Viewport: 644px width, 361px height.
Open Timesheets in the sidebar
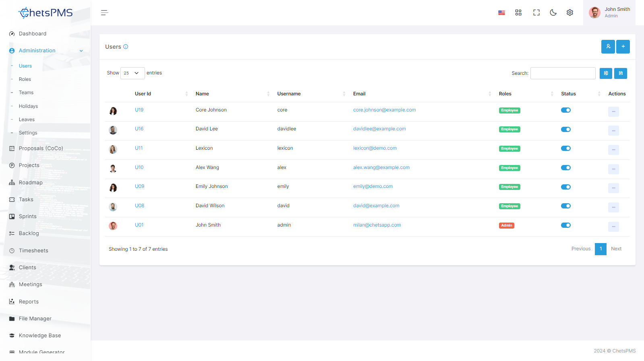coord(33,250)
